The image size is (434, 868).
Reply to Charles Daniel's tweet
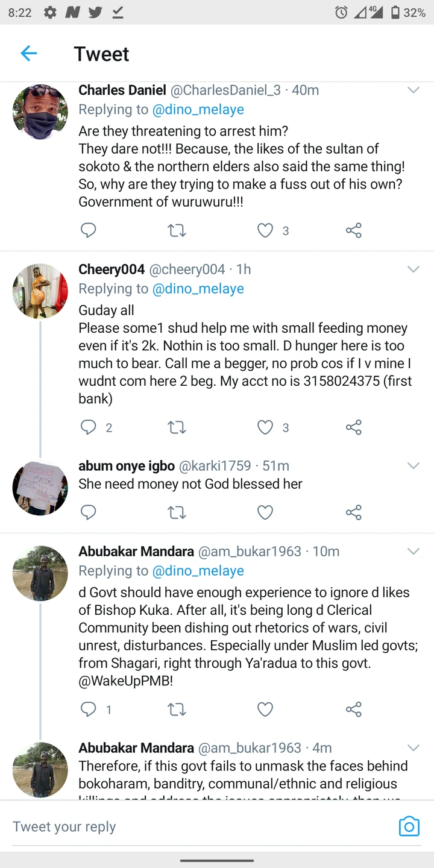(89, 230)
